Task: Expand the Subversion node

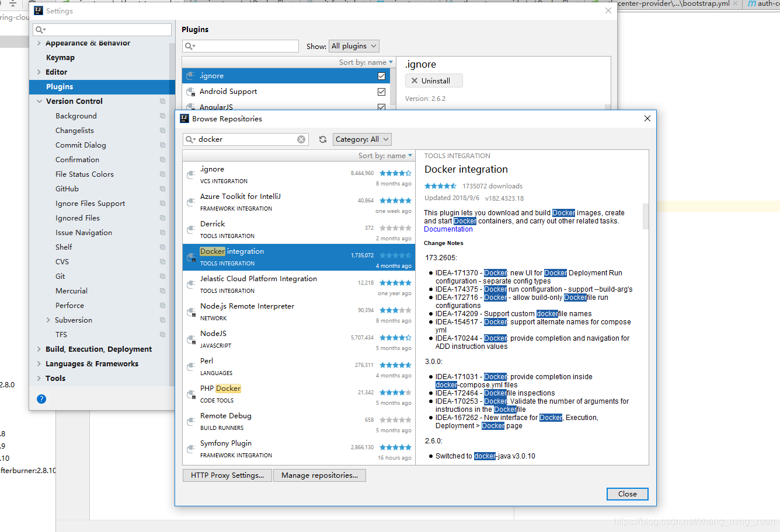Action: 48,320
